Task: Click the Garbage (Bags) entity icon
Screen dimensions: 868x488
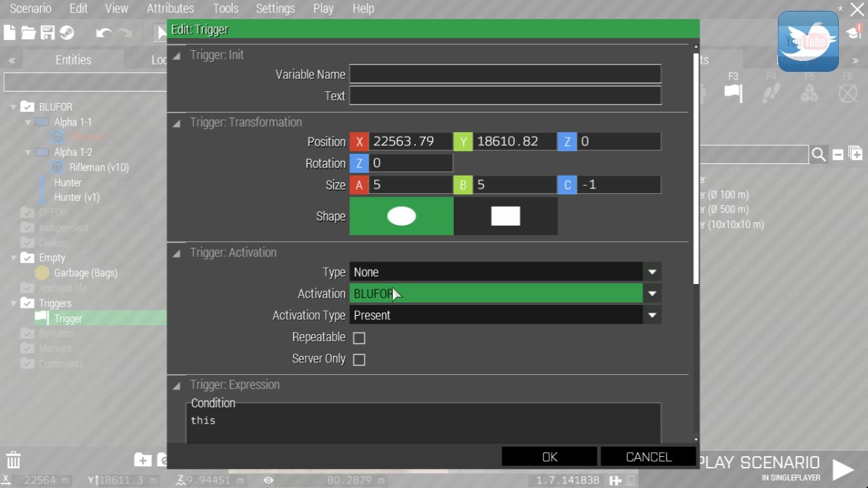Action: coord(42,272)
